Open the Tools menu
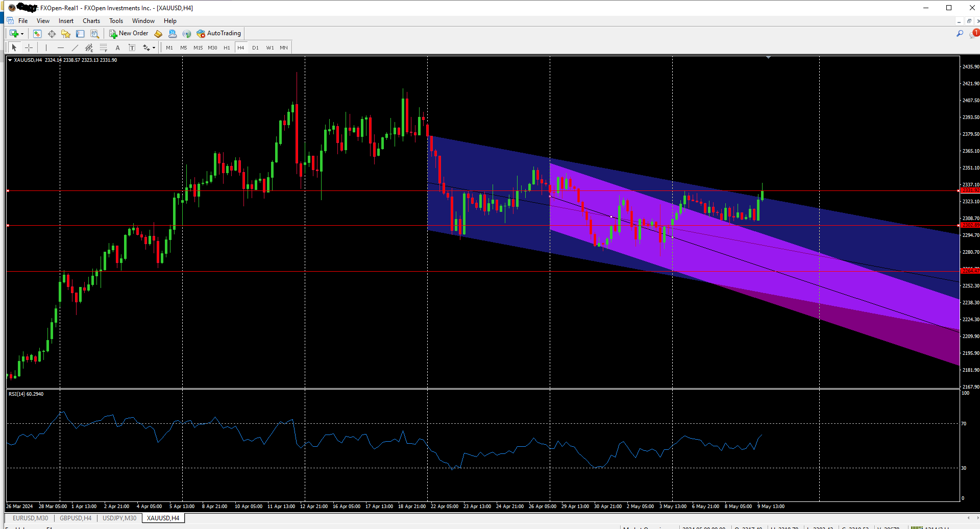This screenshot has width=980, height=529. click(116, 21)
